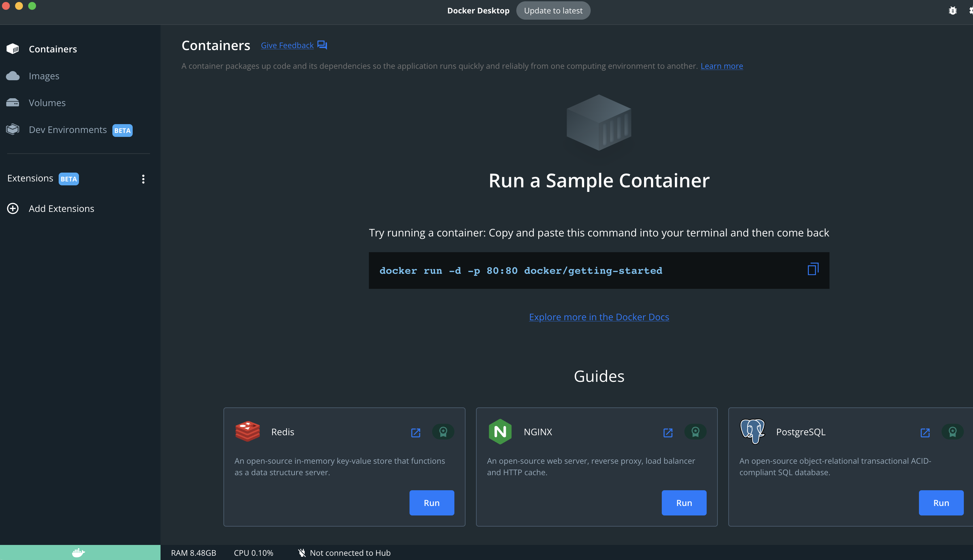973x560 pixels.
Task: Click the Not connected to Hub status
Action: click(350, 553)
